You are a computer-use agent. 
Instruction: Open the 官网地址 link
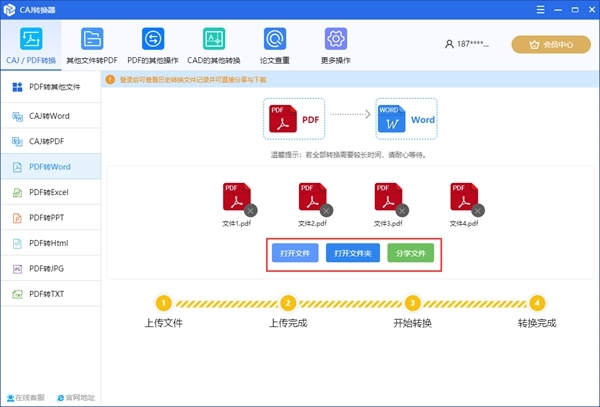(76, 398)
